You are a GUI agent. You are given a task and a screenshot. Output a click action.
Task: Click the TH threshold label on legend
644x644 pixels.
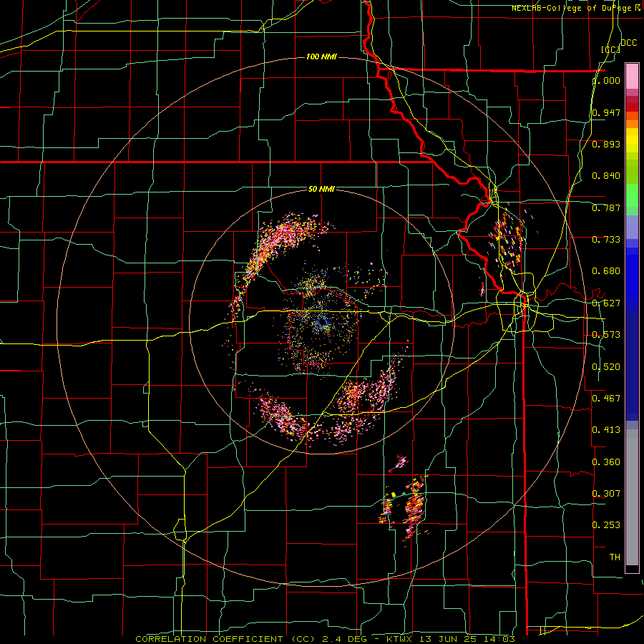[x=615, y=557]
